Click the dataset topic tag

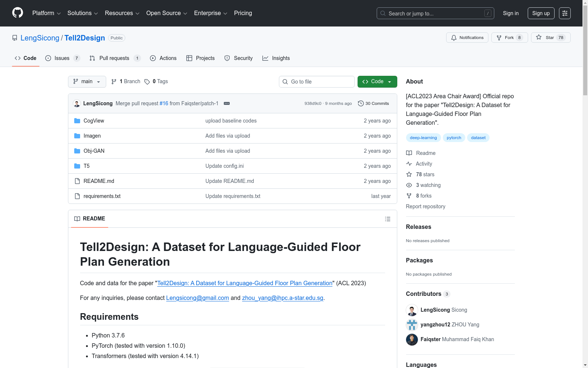[x=478, y=138]
